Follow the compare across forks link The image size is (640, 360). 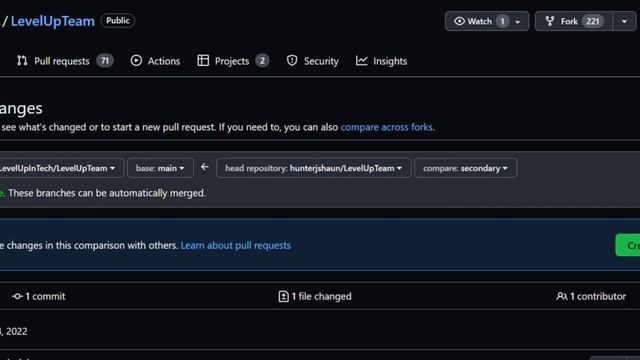[386, 127]
